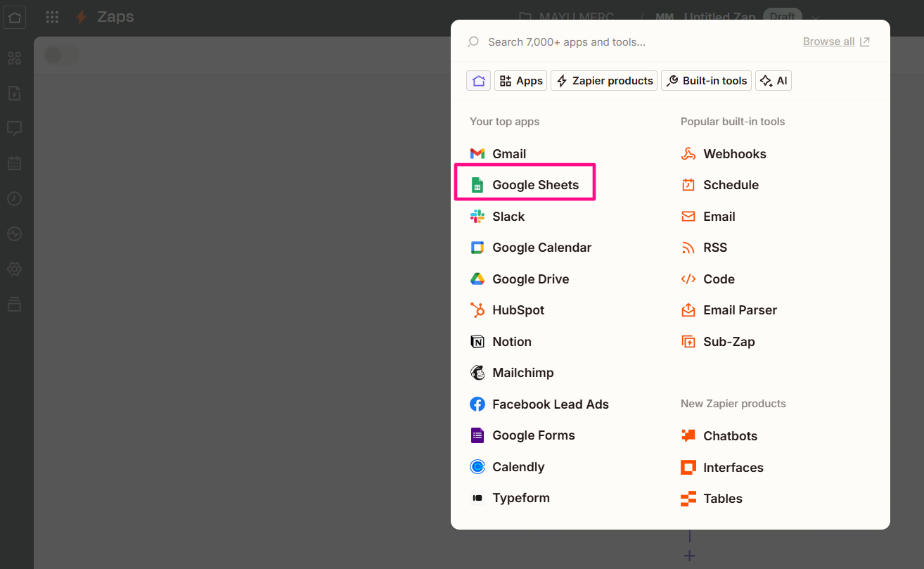Viewport: 924px width, 569px height.
Task: Expand the Untitled Zap title dropdown arrow
Action: pyautogui.click(x=816, y=17)
